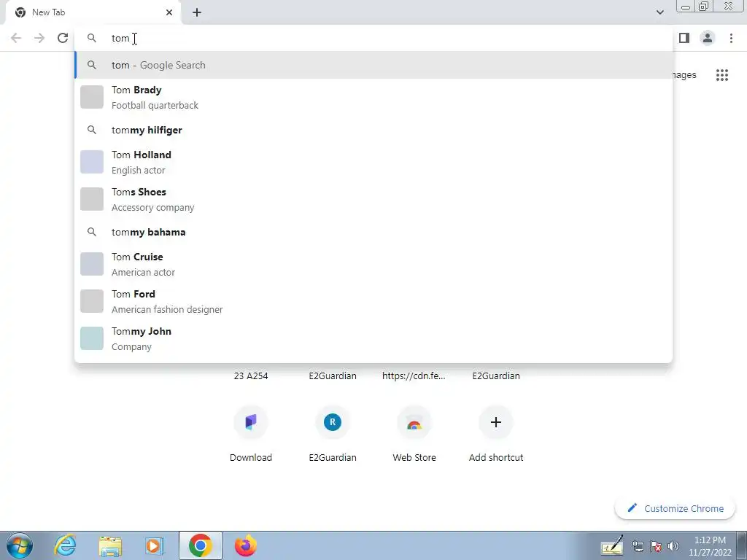747x560 pixels.
Task: Click the address bar containing tom
Action: coord(373,38)
